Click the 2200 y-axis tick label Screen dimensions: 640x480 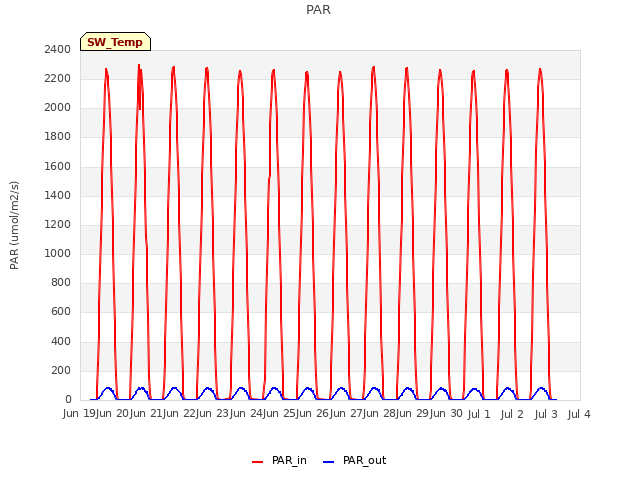tap(58, 78)
